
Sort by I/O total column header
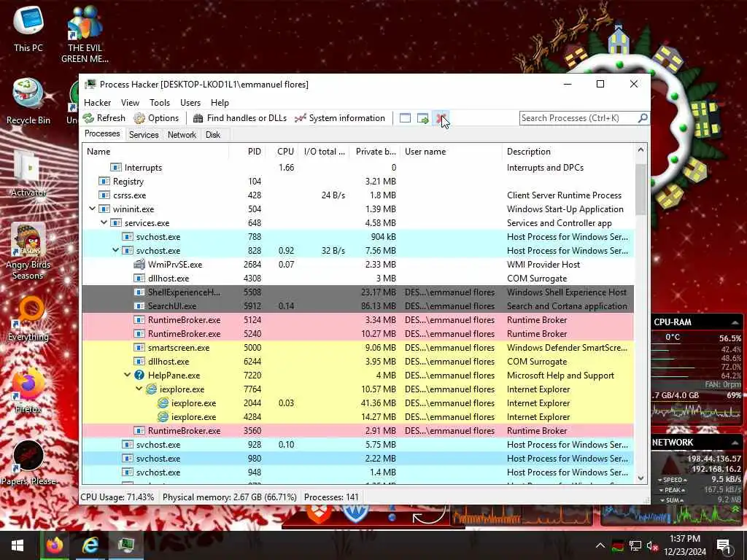coord(324,152)
